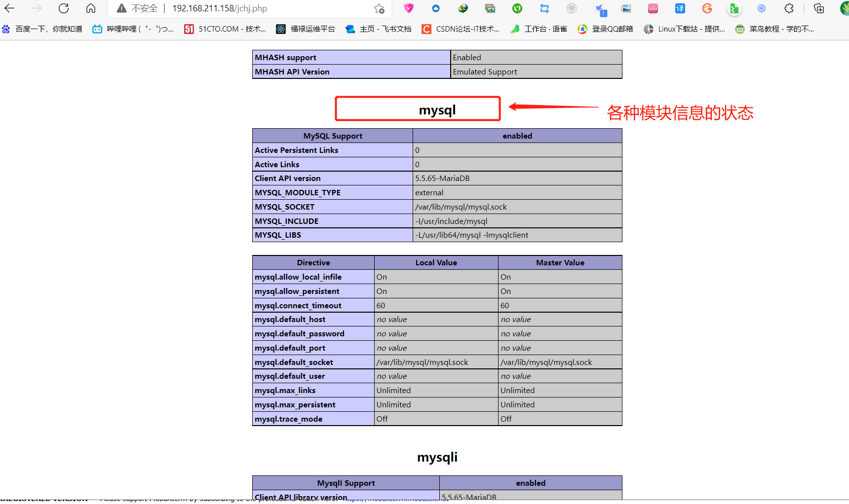
Task: Click the mysql.max_persistent directive
Action: click(295, 405)
